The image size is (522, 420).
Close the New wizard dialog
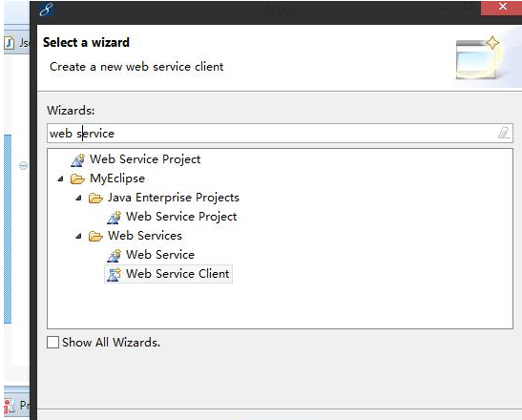502,8
